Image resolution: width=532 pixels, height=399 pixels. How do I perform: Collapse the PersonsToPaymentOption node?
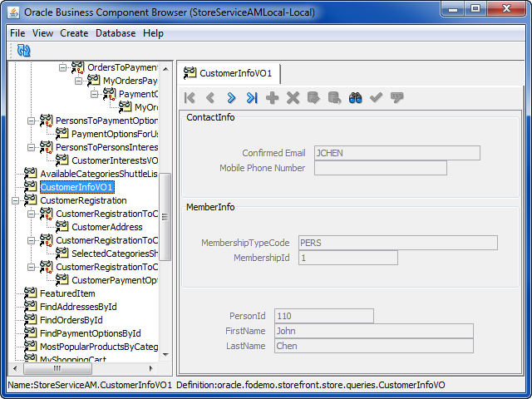pos(31,121)
